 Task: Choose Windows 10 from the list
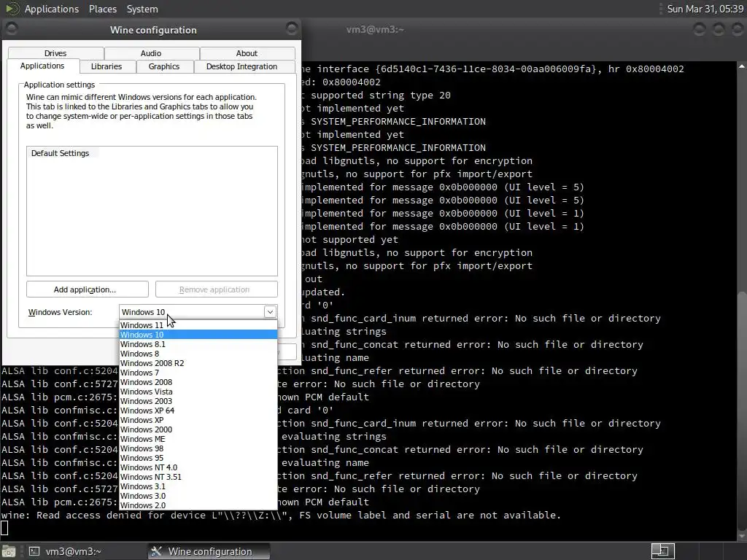[x=198, y=335]
